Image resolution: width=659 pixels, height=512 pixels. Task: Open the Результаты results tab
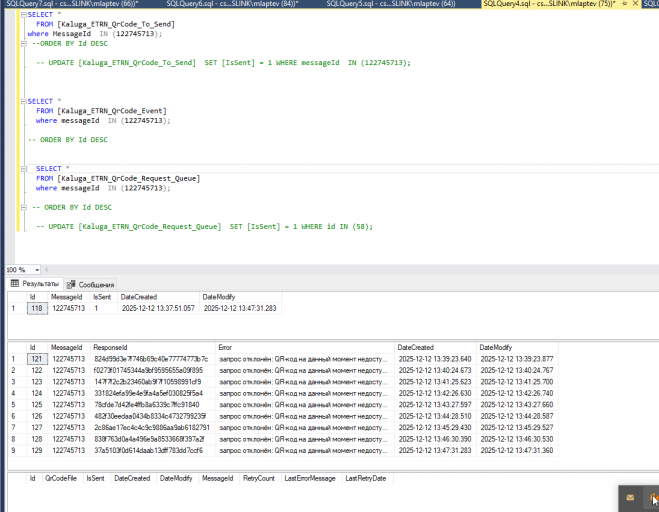pos(35,284)
